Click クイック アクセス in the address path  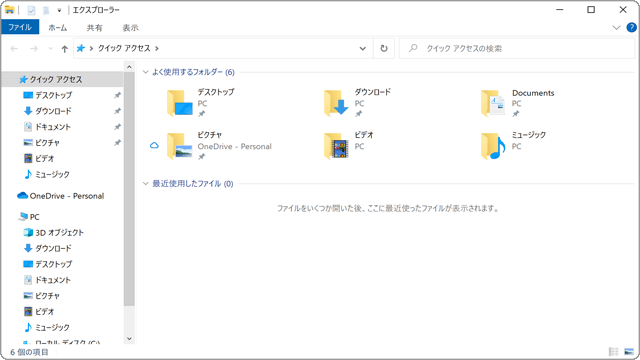point(124,48)
